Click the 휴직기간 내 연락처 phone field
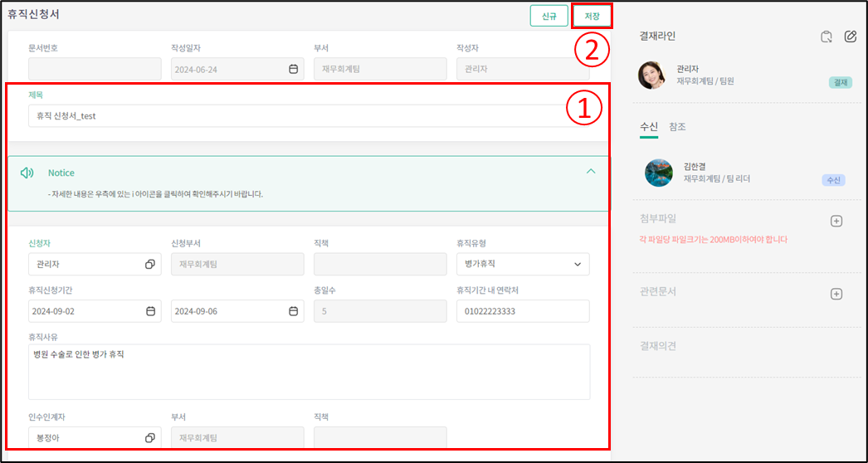 tap(522, 311)
